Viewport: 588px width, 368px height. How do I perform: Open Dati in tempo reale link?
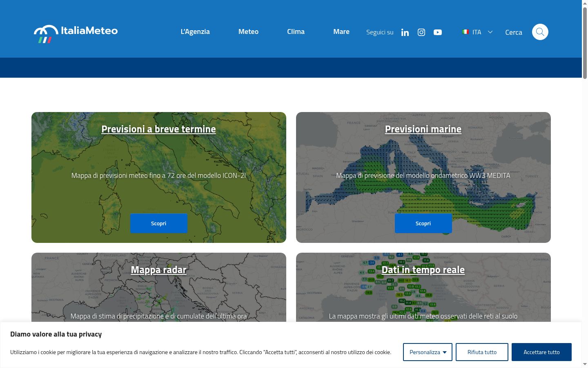(x=423, y=270)
